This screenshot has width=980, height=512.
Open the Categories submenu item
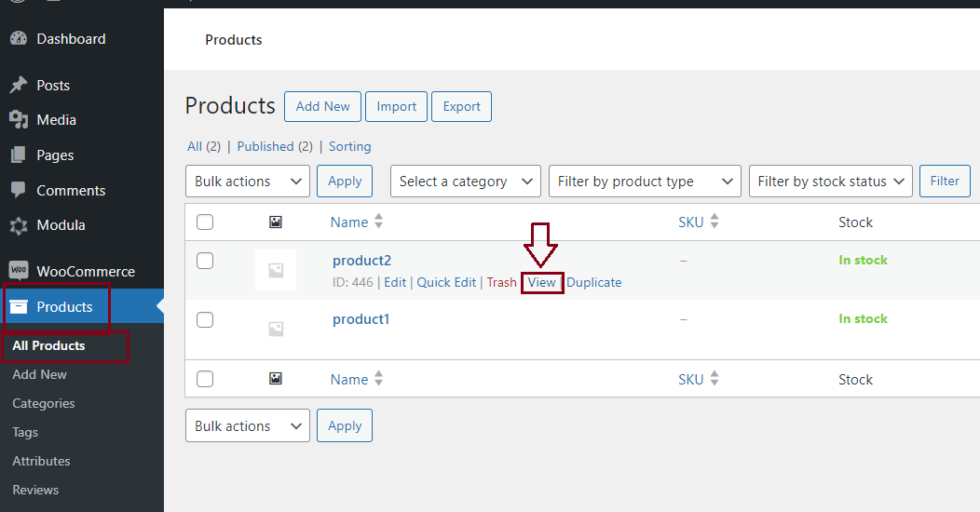pyautogui.click(x=44, y=403)
